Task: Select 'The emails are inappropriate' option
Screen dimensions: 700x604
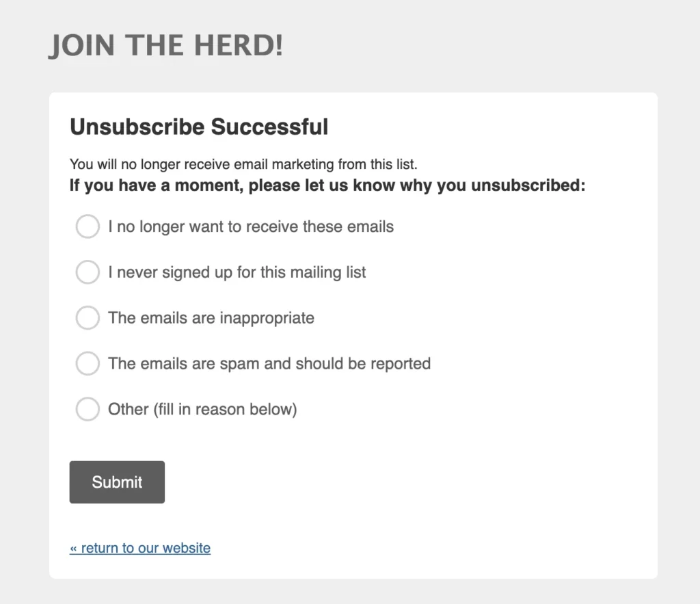Action: tap(87, 317)
